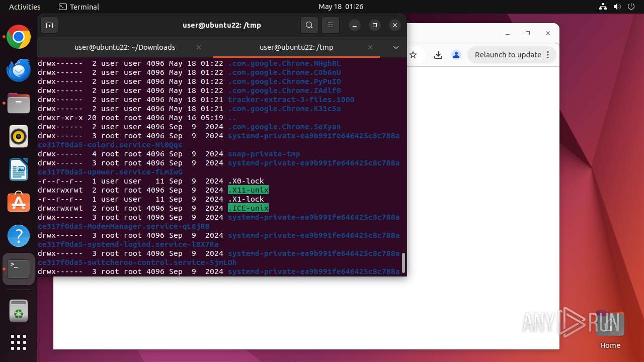Close the ~/Downloads terminal tab

(x=199, y=47)
